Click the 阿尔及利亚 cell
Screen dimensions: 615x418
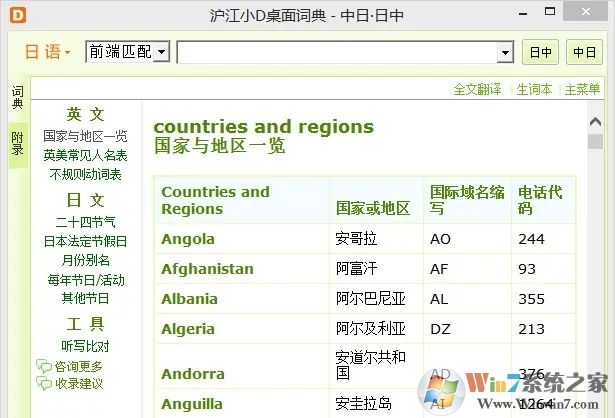click(376, 329)
